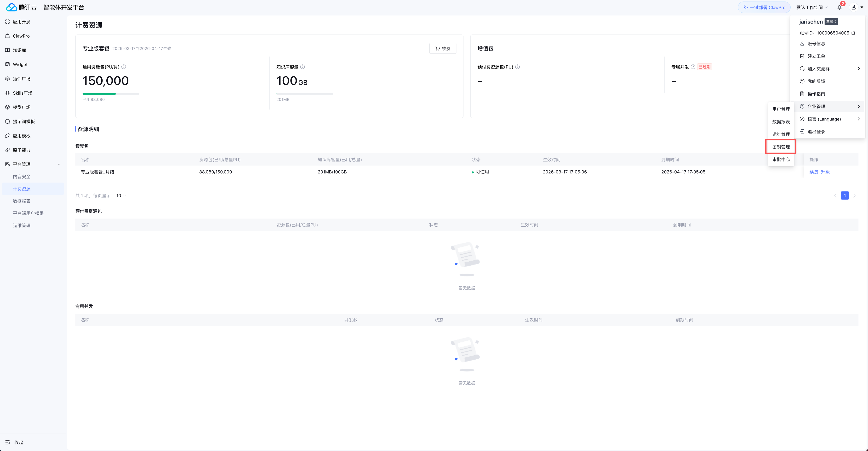
Task: Open the user avatar menu icon
Action: (x=854, y=7)
